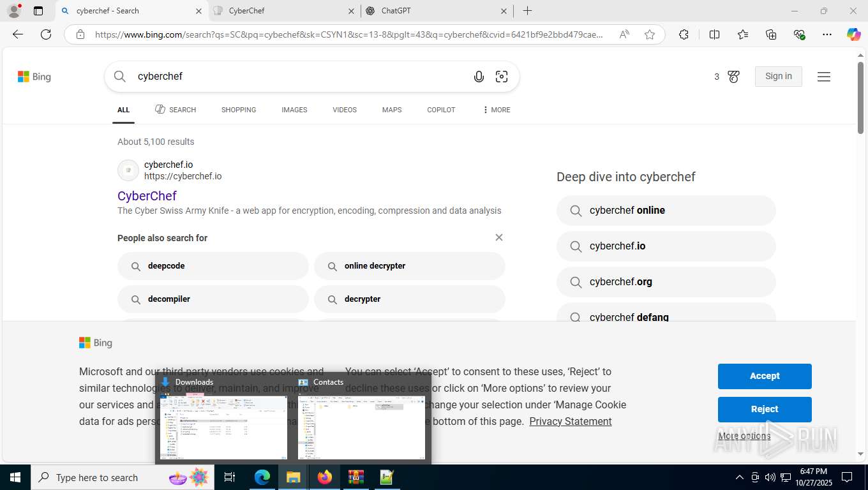Open the Split screen icon
The height and width of the screenshot is (490, 868).
point(714,34)
